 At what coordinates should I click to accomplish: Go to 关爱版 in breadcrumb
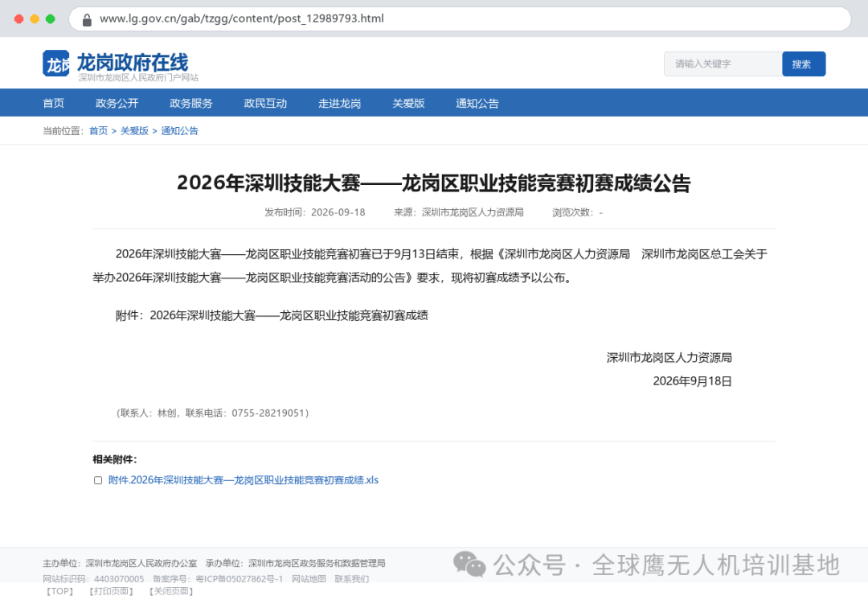[x=134, y=131]
